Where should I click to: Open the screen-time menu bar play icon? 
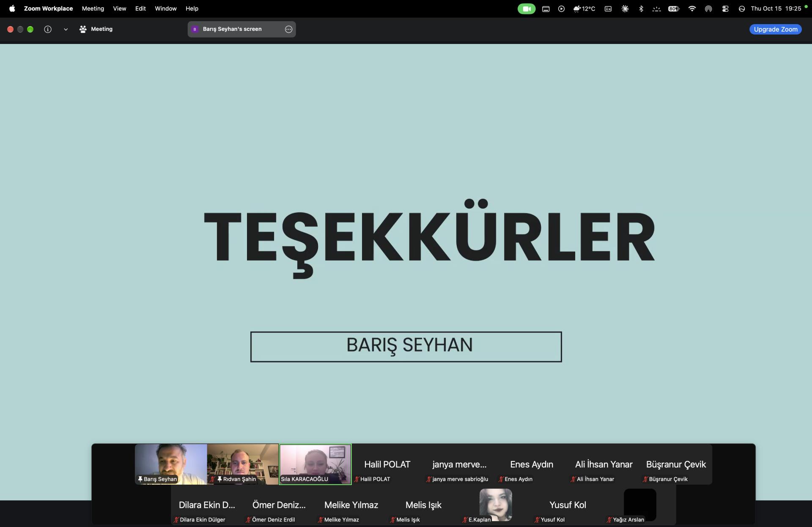pos(561,8)
